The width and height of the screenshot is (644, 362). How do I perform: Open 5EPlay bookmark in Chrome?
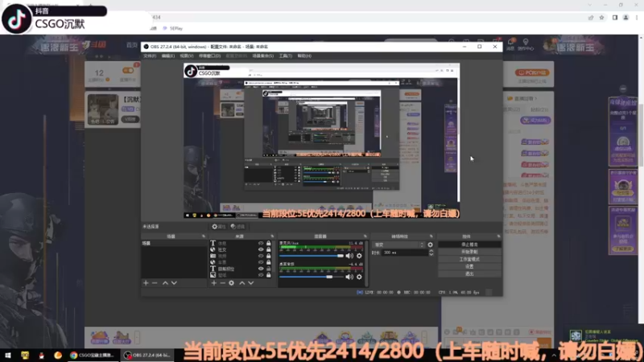point(173,28)
